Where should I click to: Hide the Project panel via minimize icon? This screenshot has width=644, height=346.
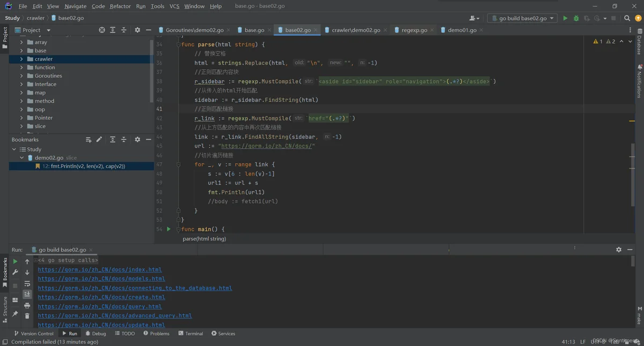(x=148, y=30)
